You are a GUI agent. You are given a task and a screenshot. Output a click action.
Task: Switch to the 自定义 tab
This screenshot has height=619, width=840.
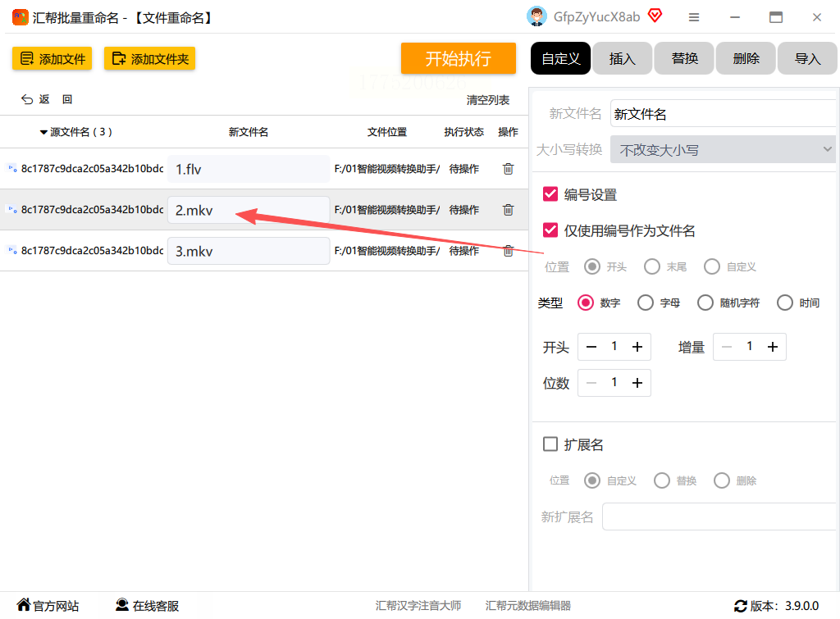click(560, 58)
